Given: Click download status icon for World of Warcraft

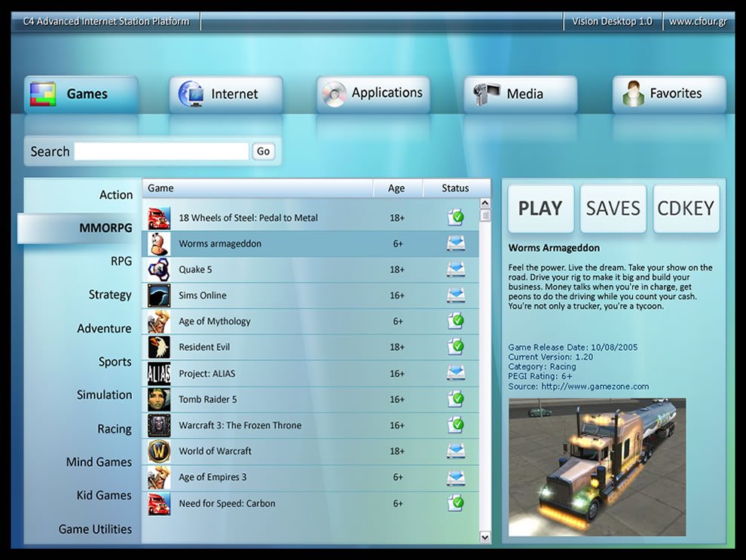Looking at the screenshot, I should (x=456, y=451).
